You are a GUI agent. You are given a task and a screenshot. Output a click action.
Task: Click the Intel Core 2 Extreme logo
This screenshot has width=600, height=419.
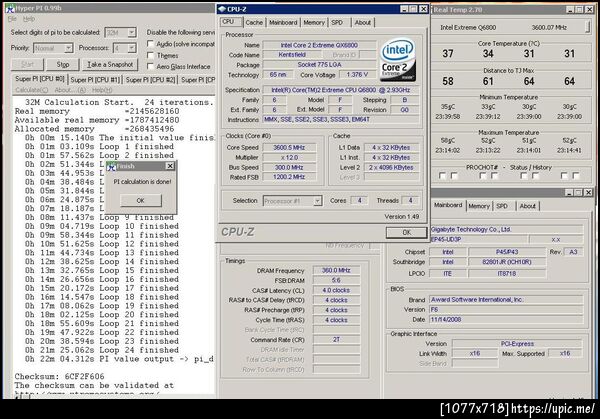click(398, 59)
